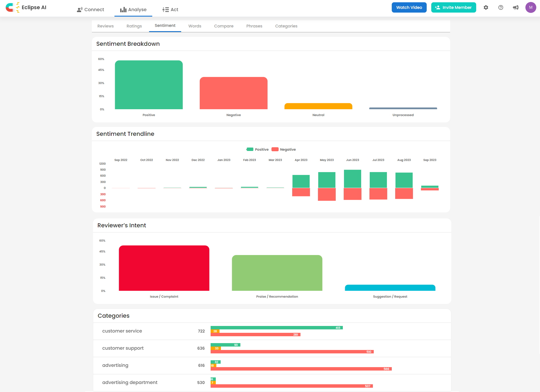The height and width of the screenshot is (392, 540).
Task: Open the Phrases tab
Action: (254, 26)
